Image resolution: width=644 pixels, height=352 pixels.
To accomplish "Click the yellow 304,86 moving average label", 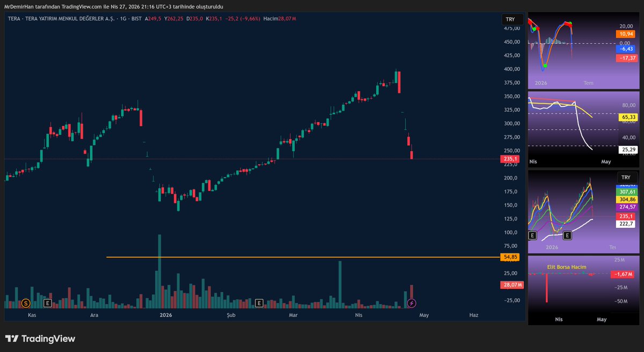I will (627, 199).
